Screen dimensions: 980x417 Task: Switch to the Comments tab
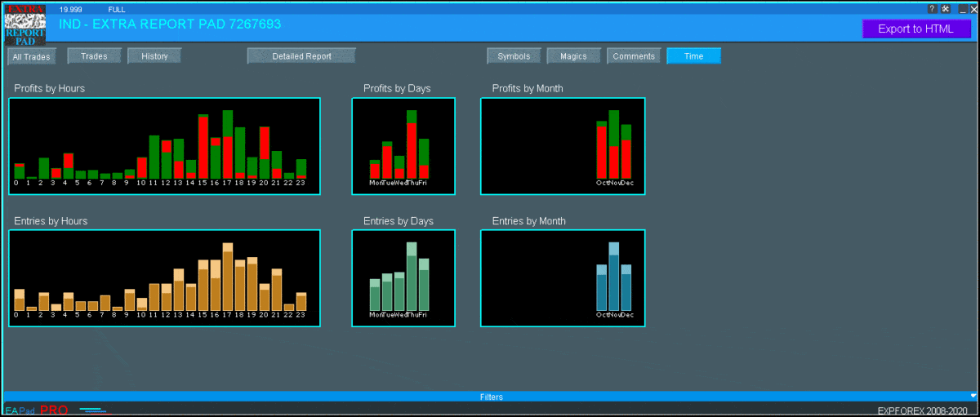point(634,56)
